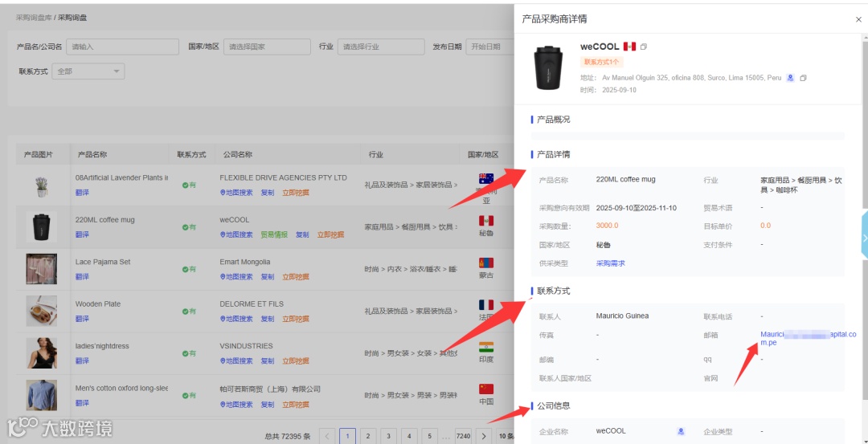
Task: Click 复制 in the VSINDUSTRIES row
Action: (268, 360)
